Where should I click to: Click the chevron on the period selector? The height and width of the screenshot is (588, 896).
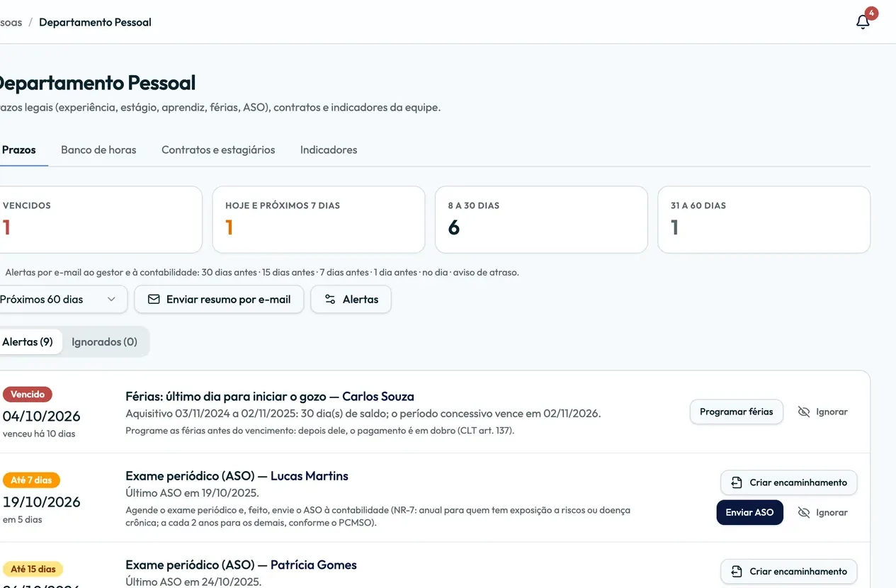click(111, 300)
